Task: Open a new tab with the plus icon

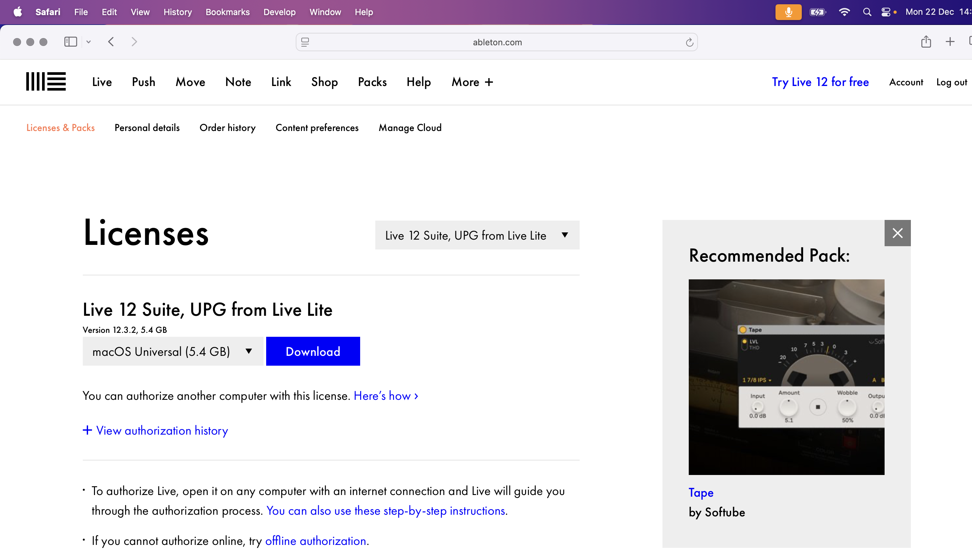Action: pyautogui.click(x=950, y=42)
